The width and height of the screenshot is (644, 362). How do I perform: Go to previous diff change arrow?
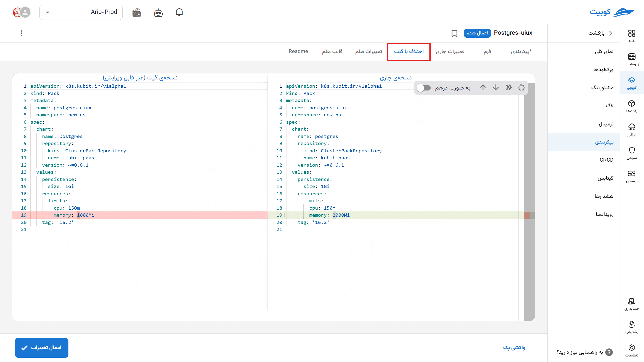pos(483,87)
